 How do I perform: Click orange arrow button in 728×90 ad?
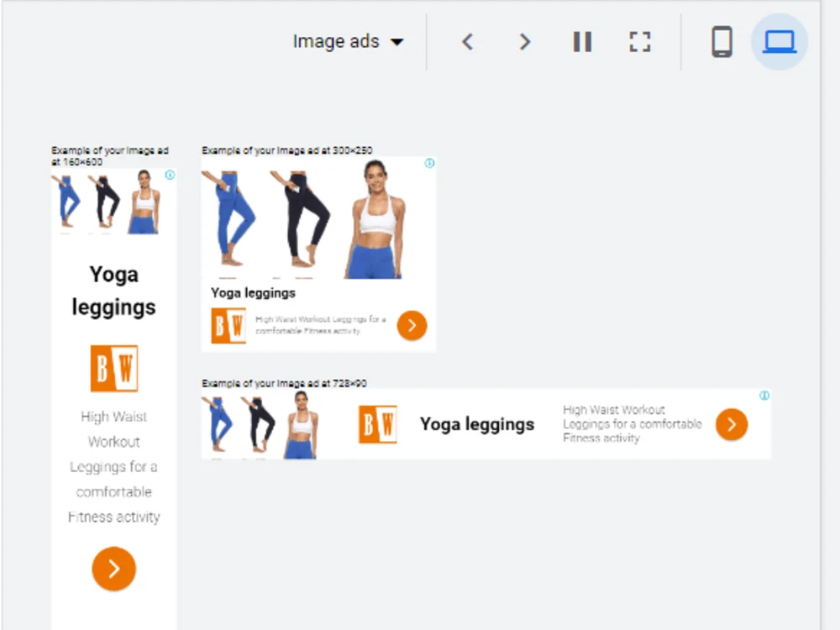click(732, 424)
